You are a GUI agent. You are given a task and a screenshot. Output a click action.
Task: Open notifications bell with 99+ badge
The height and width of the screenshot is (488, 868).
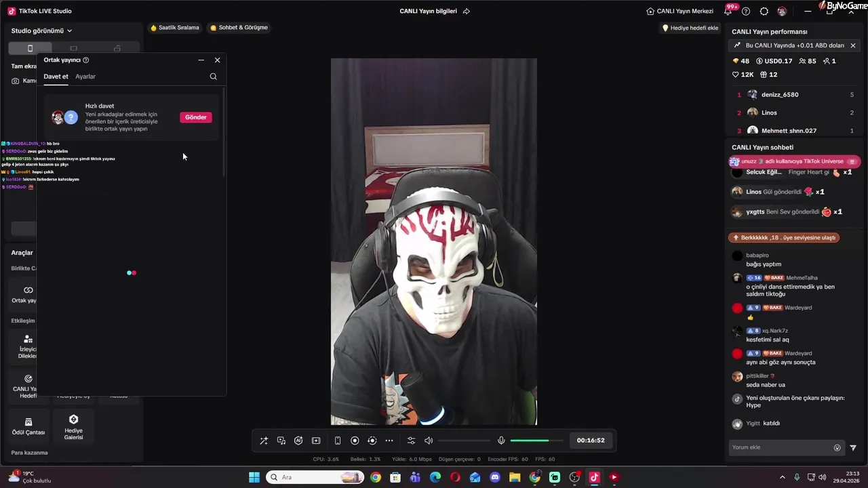(x=728, y=12)
